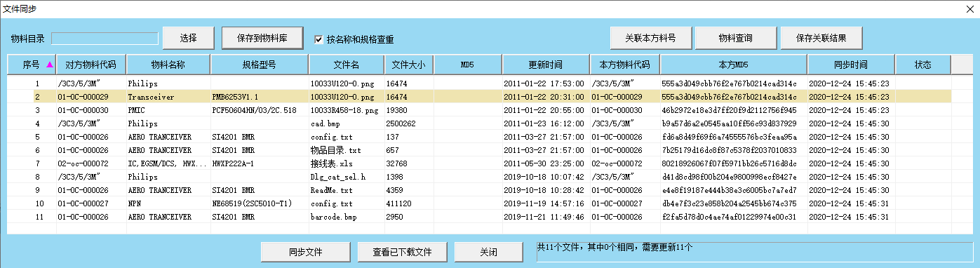Click the 同步文件 button

pos(305,252)
